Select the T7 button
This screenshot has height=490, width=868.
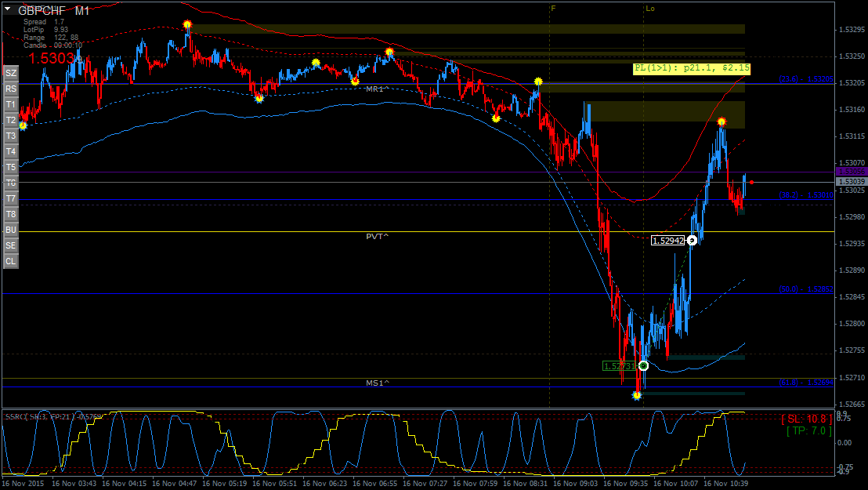pos(10,198)
